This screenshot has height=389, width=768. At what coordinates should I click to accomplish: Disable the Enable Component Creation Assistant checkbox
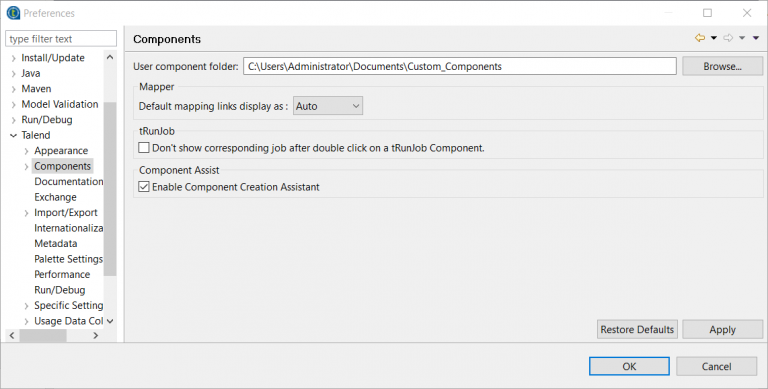tap(144, 187)
